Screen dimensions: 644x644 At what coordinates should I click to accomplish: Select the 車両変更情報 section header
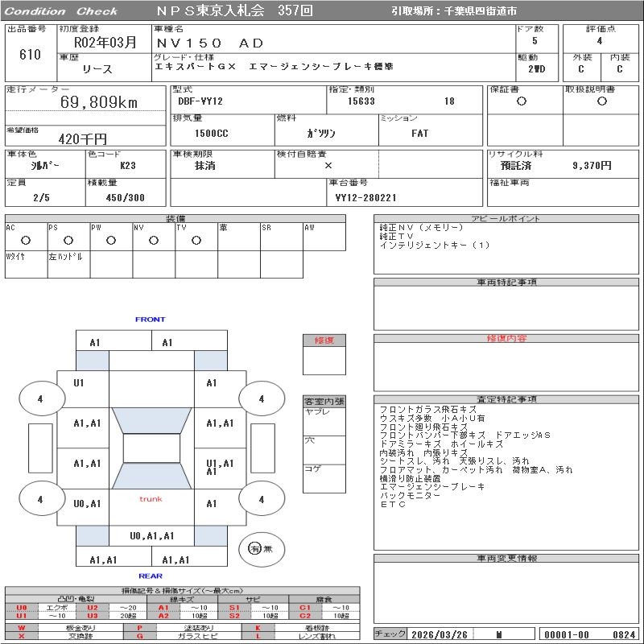click(x=506, y=558)
